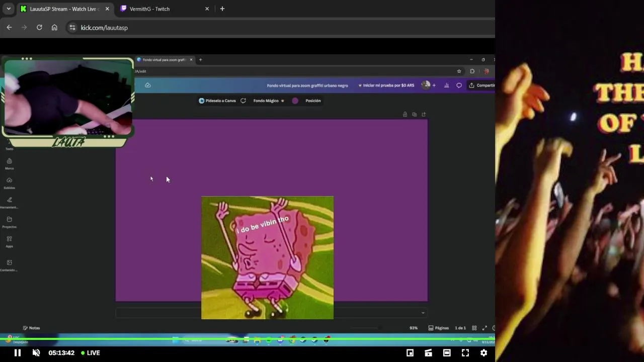644x362 pixels.
Task: Select the LauutaSP Stream tab
Action: 64,9
